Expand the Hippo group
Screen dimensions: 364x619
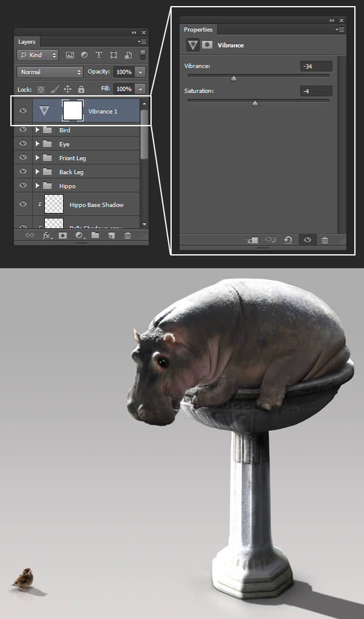pyautogui.click(x=38, y=185)
